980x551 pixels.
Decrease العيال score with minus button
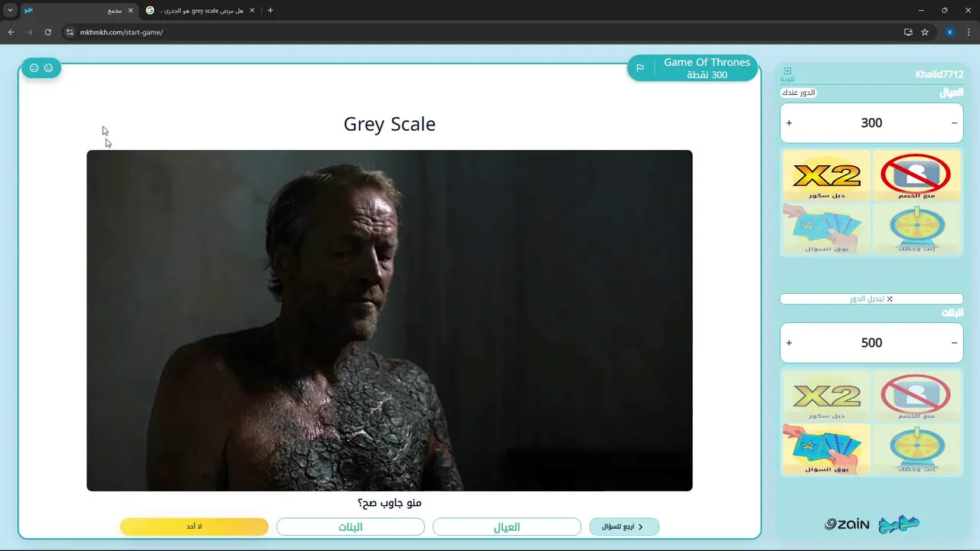point(954,122)
